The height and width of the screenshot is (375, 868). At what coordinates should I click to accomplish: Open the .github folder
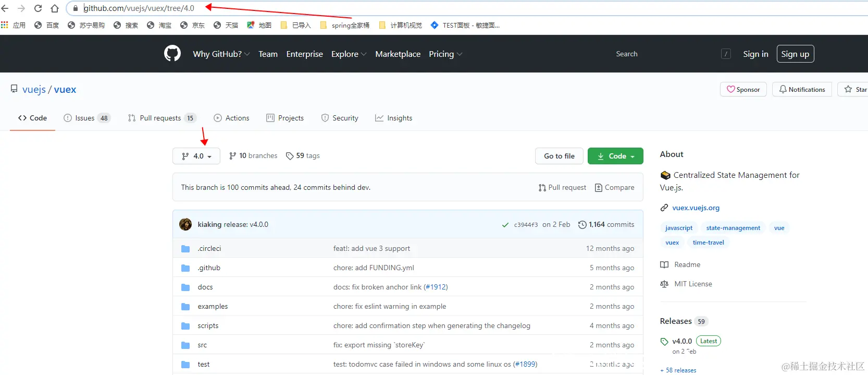tap(209, 268)
